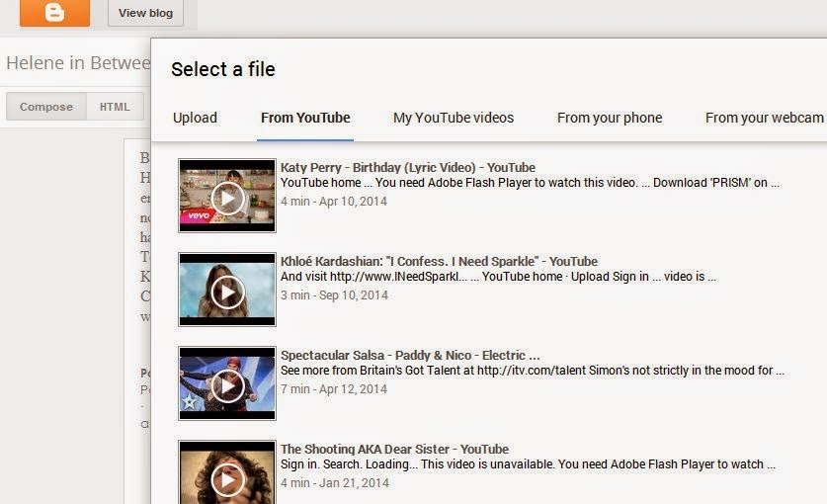Open the From your webcam tab

[x=764, y=118]
